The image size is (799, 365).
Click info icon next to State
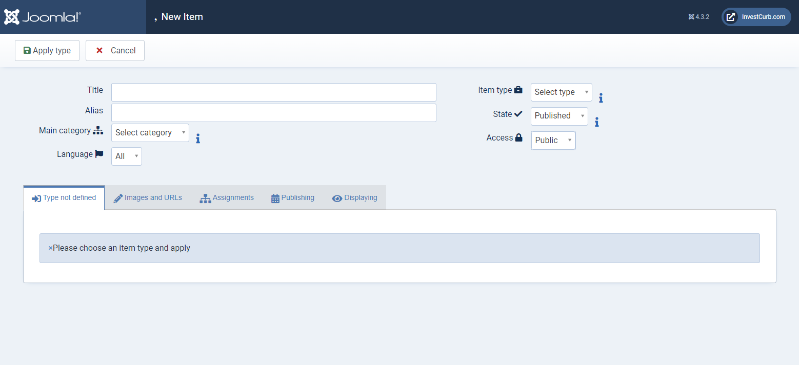[597, 122]
